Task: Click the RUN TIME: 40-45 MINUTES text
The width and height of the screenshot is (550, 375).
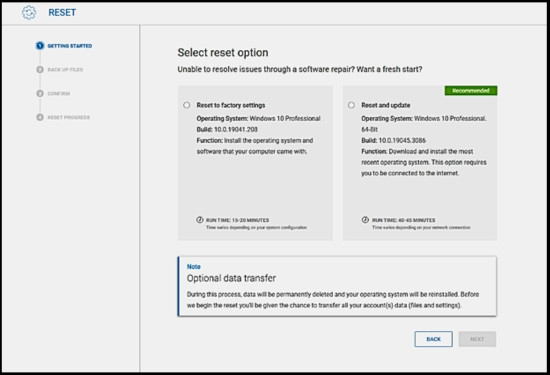Action: 403,220
